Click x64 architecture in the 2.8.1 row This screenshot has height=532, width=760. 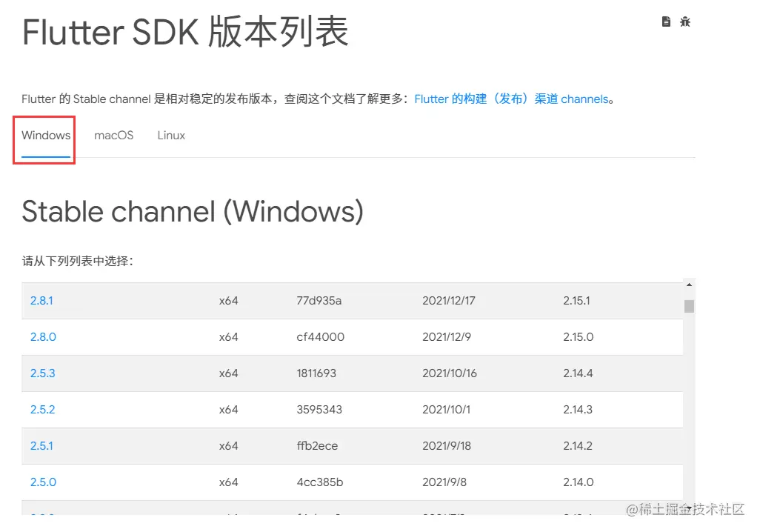pyautogui.click(x=228, y=301)
